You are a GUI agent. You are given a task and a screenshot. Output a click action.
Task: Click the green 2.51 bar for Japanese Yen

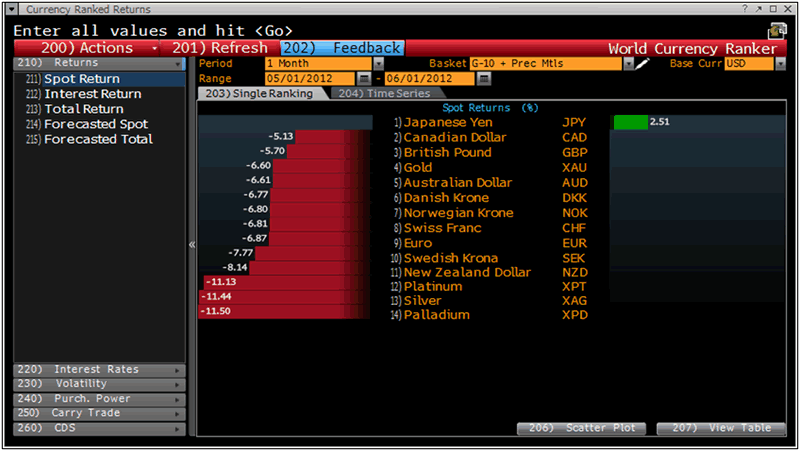point(630,122)
